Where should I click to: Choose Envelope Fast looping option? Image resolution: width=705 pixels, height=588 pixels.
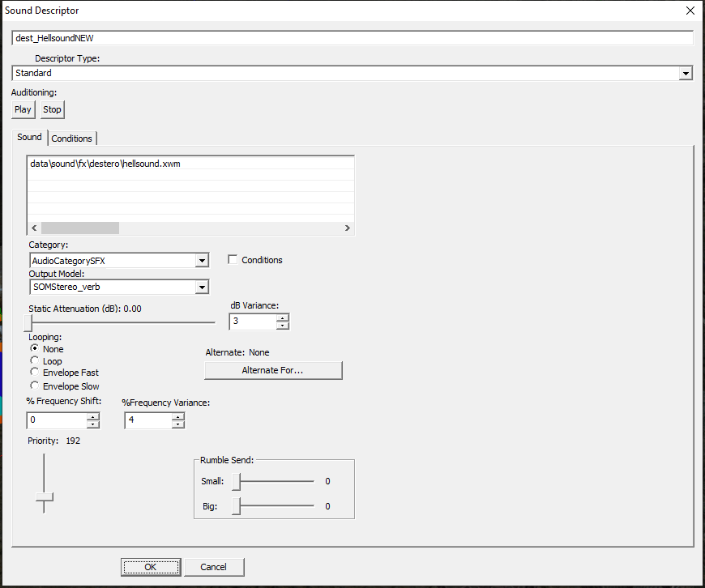pyautogui.click(x=34, y=373)
